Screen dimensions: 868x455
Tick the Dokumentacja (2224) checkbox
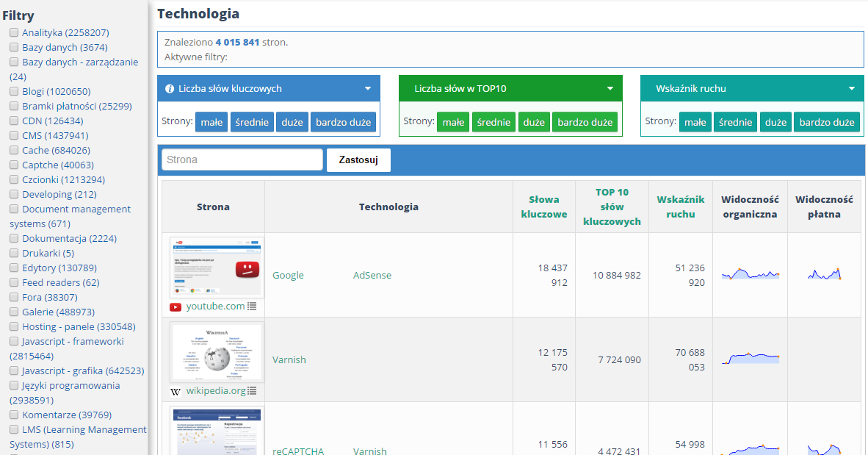[14, 238]
